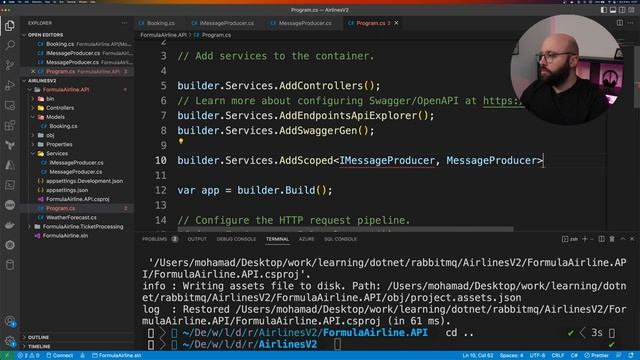Split the terminal panel

(x=602, y=239)
